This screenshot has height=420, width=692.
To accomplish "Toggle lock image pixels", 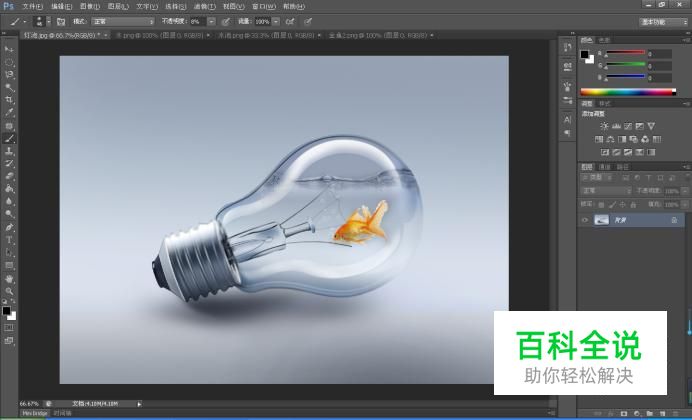I will (612, 205).
